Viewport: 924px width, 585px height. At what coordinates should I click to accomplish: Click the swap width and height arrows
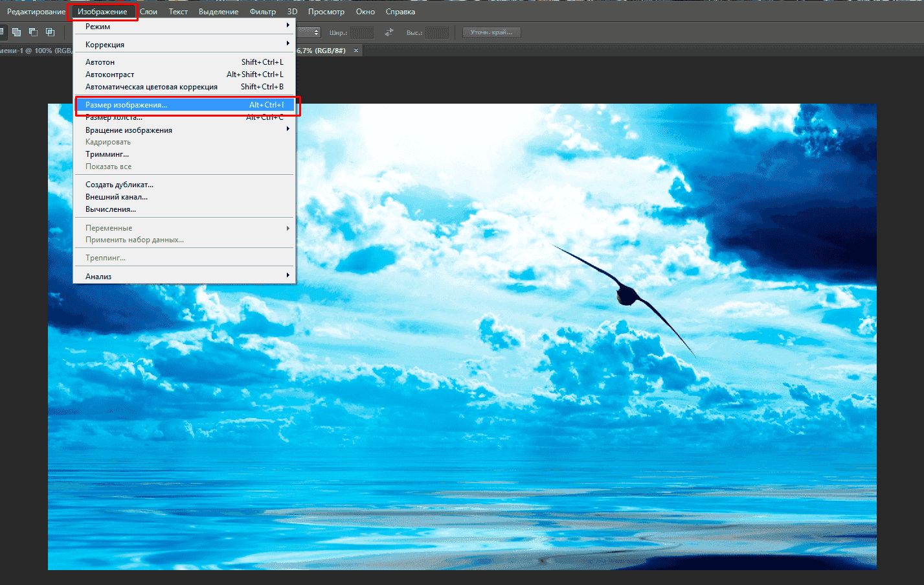[x=389, y=32]
